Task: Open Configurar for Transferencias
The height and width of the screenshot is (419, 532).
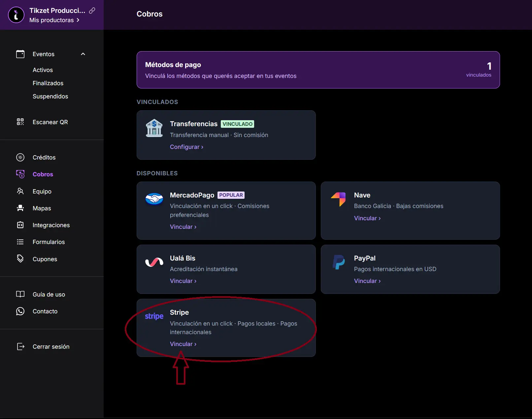Action: [186, 147]
